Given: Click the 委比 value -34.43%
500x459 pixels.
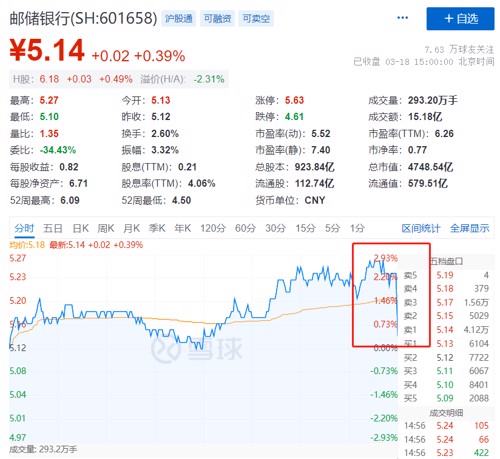Looking at the screenshot, I should [58, 150].
